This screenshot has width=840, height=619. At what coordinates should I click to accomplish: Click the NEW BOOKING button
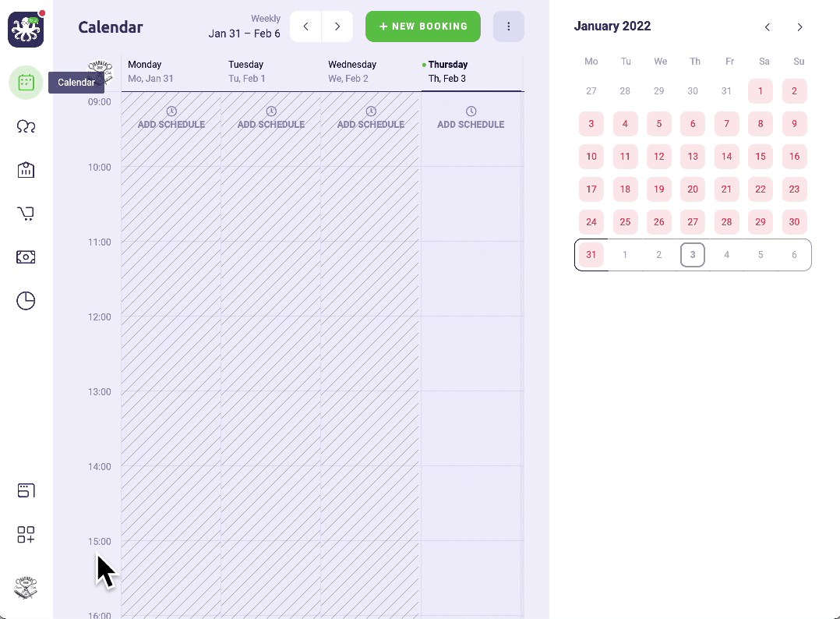423,26
